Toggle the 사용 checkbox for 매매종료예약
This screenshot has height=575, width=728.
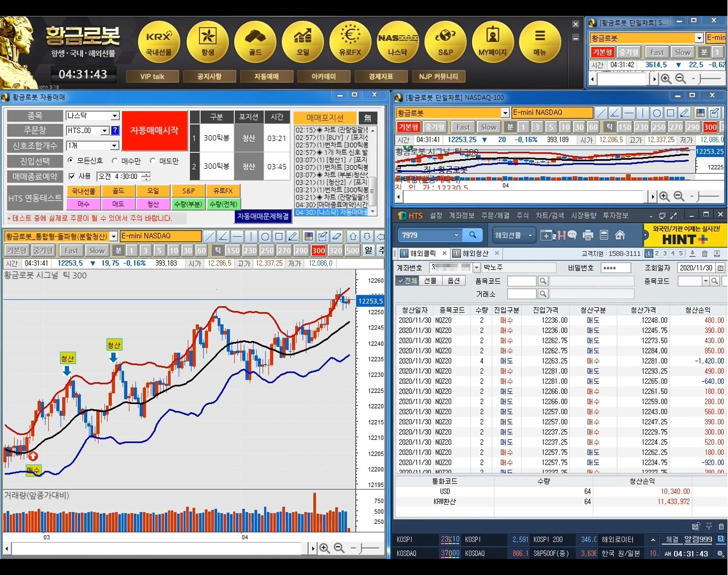72,176
